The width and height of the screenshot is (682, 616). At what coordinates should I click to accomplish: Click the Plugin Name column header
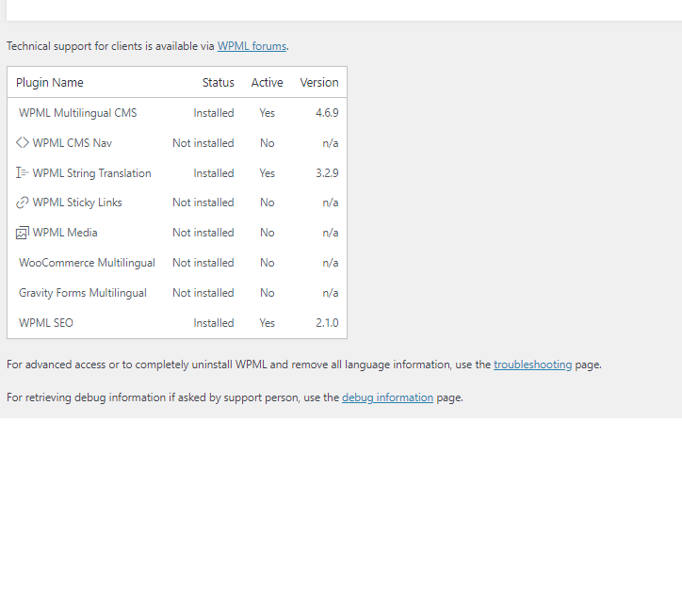50,83
